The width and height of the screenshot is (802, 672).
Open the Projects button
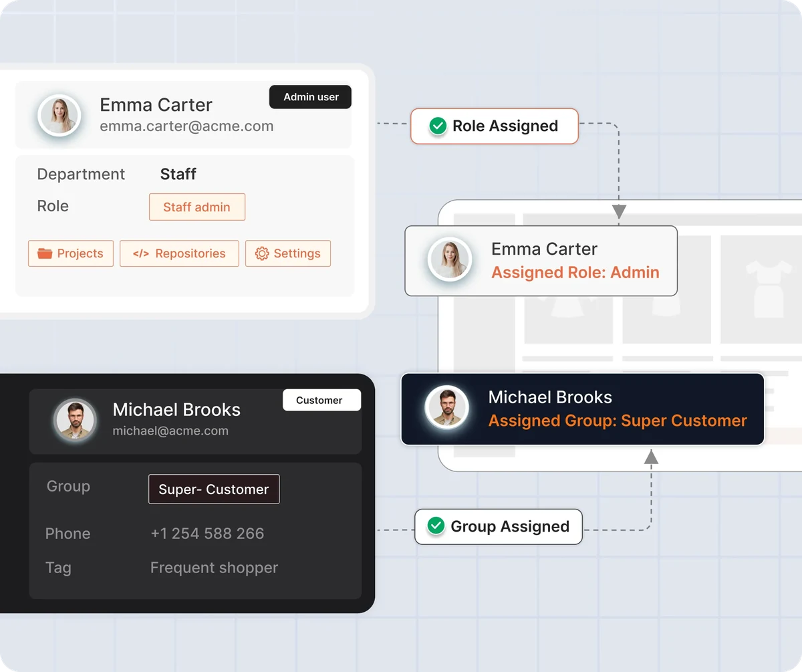point(71,253)
